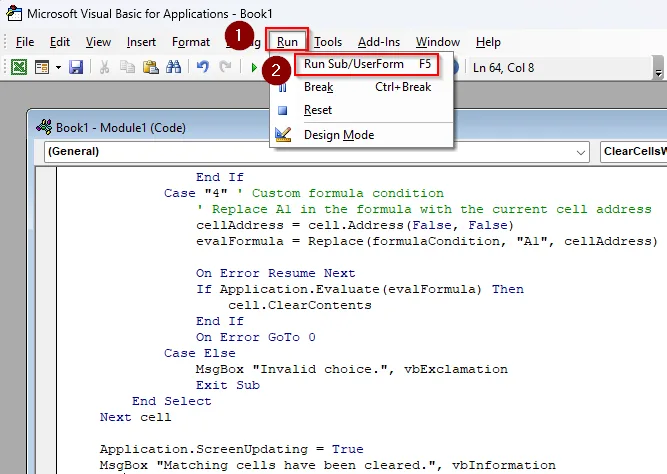Click the Copy toolbar icon
The height and width of the screenshot is (474, 667).
coord(127,67)
